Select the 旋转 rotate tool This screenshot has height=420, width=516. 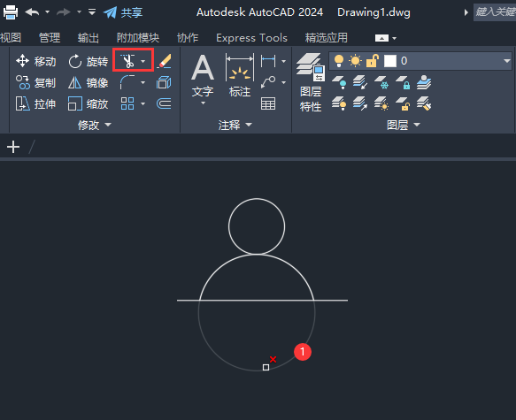coord(88,62)
